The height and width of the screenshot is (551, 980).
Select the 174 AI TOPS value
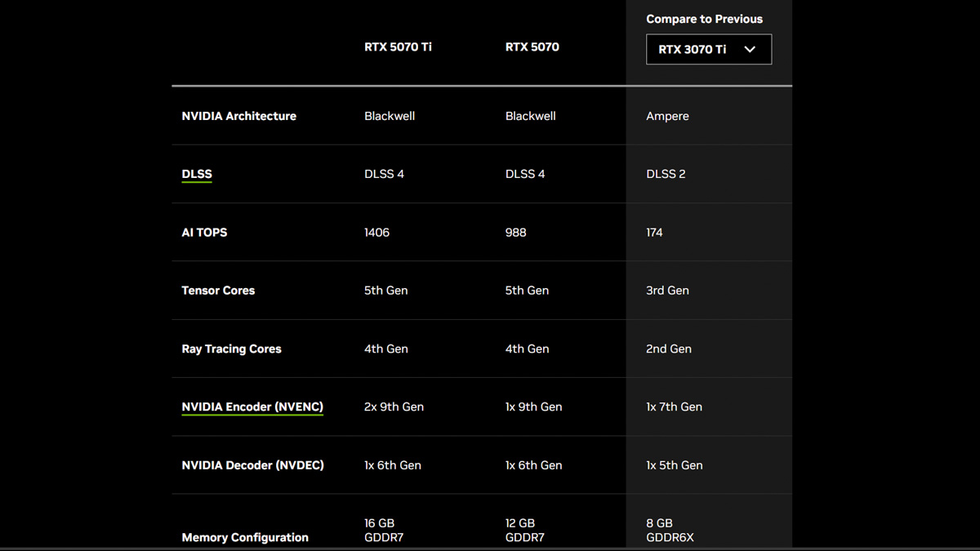pyautogui.click(x=654, y=233)
